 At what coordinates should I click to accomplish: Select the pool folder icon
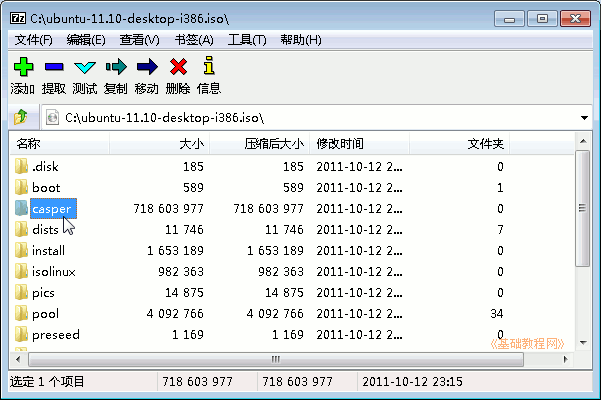pyautogui.click(x=21, y=314)
